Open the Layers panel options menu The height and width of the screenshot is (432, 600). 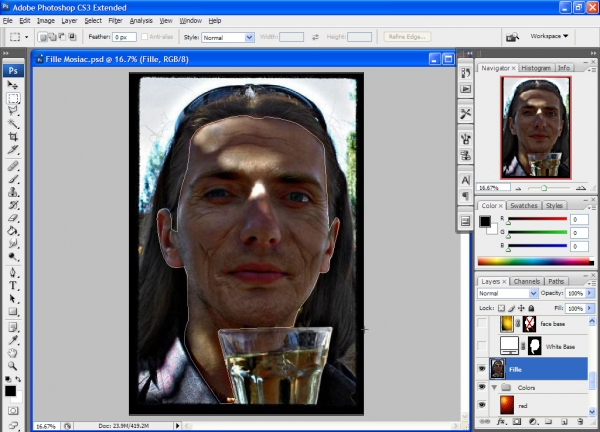(592, 283)
